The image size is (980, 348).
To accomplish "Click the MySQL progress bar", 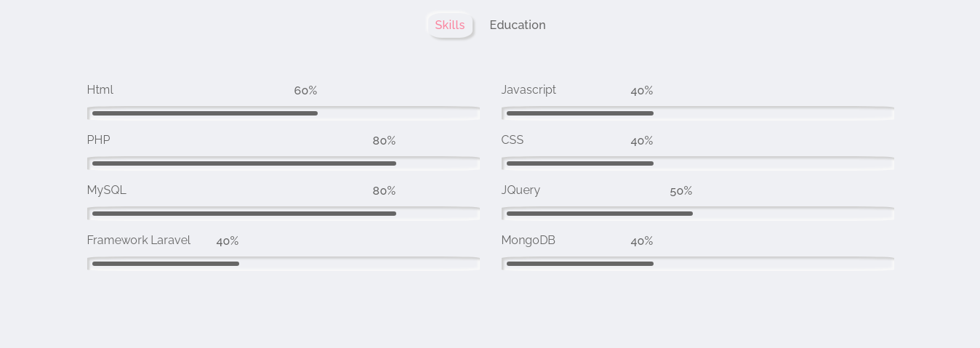I will (x=284, y=214).
